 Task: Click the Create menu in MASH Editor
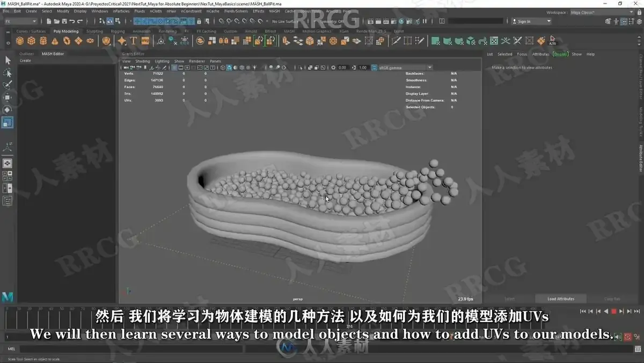26,61
